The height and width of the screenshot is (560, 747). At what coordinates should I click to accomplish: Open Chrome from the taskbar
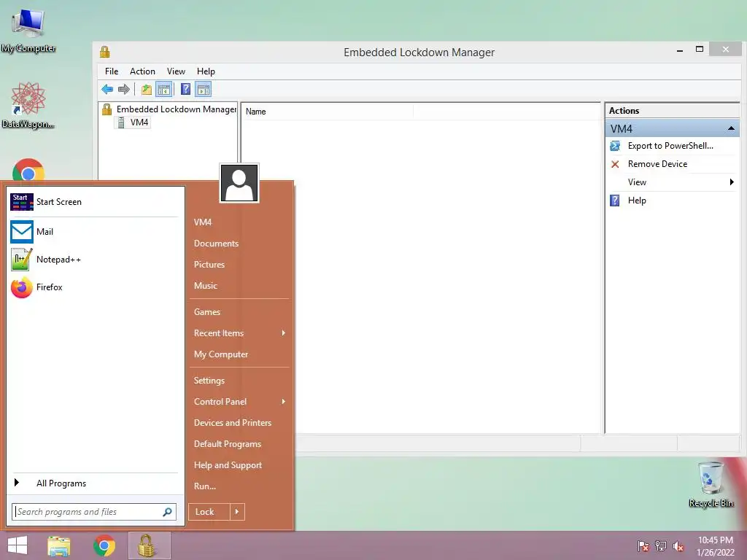tap(104, 545)
